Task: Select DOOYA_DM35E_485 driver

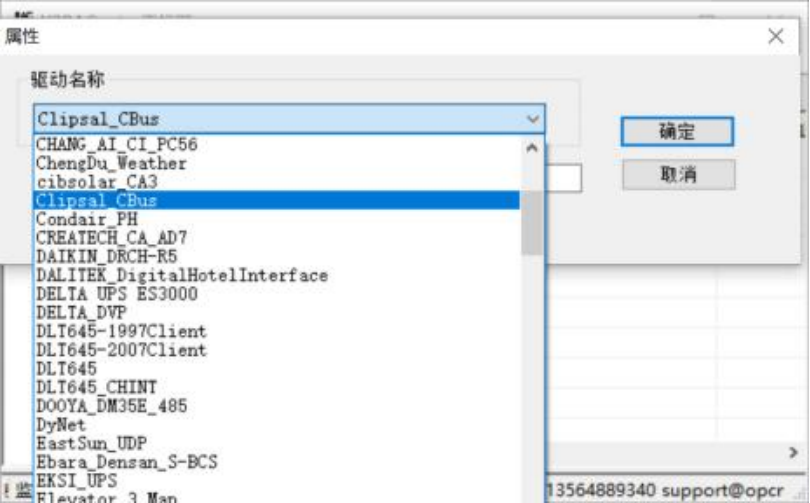Action: coord(277,406)
